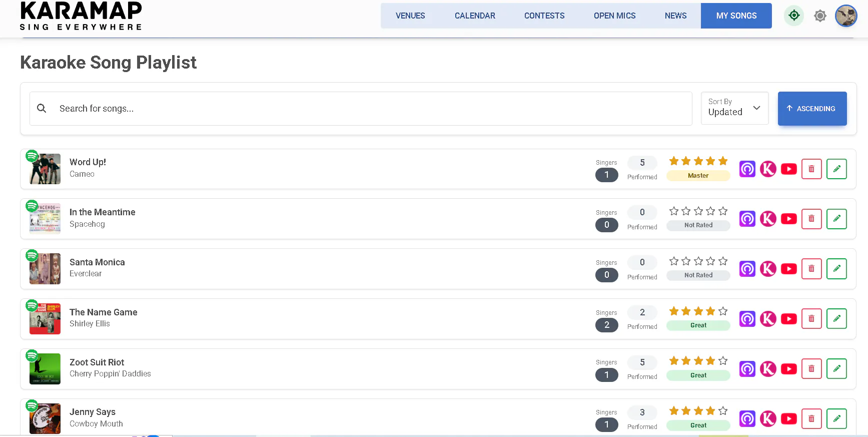Open pink K karaoke link for Zoot Suit Riot

point(768,369)
